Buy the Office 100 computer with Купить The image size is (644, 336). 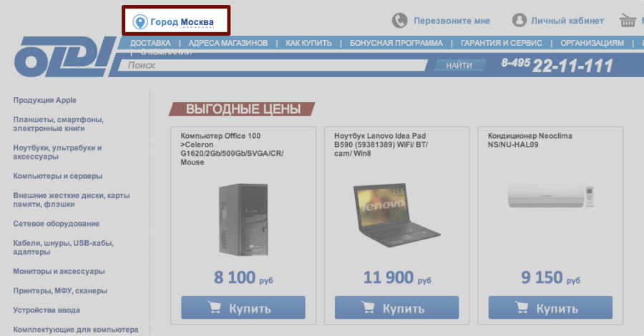pyautogui.click(x=243, y=307)
